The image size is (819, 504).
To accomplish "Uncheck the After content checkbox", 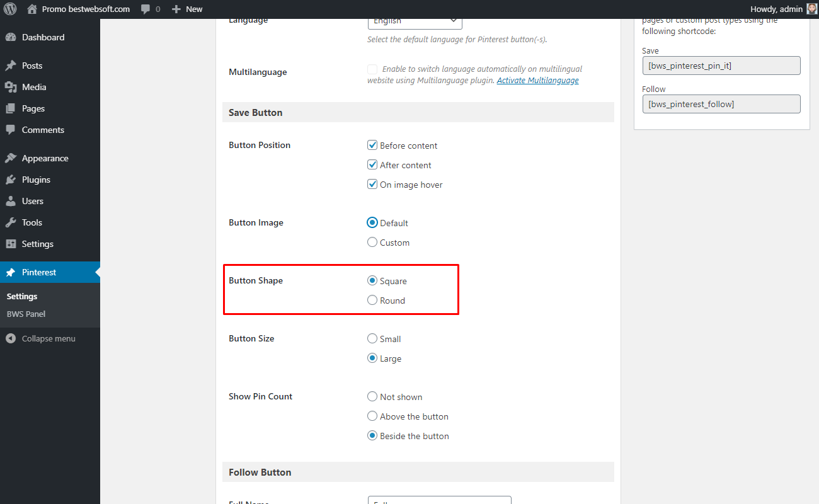I will 372,165.
